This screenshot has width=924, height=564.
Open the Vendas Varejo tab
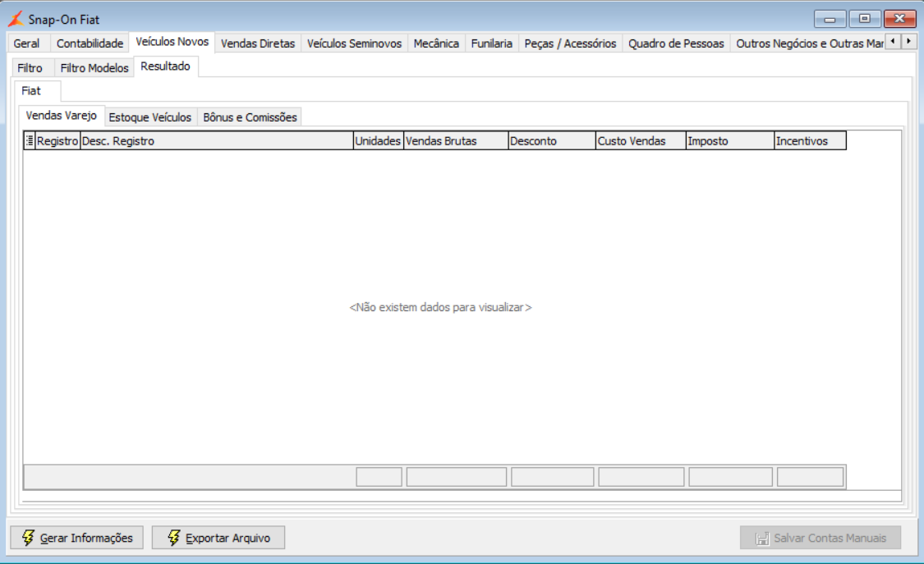pos(62,116)
